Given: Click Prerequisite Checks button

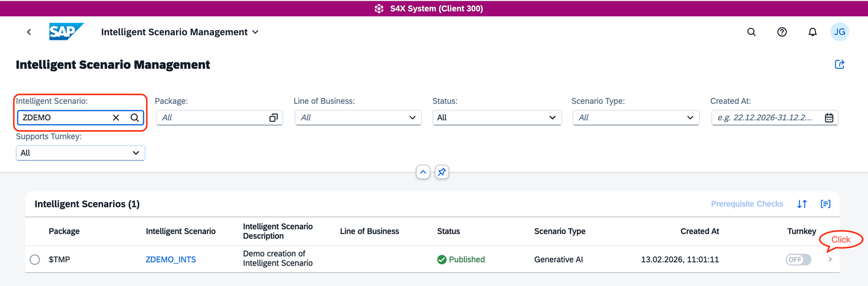Looking at the screenshot, I should click(747, 204).
